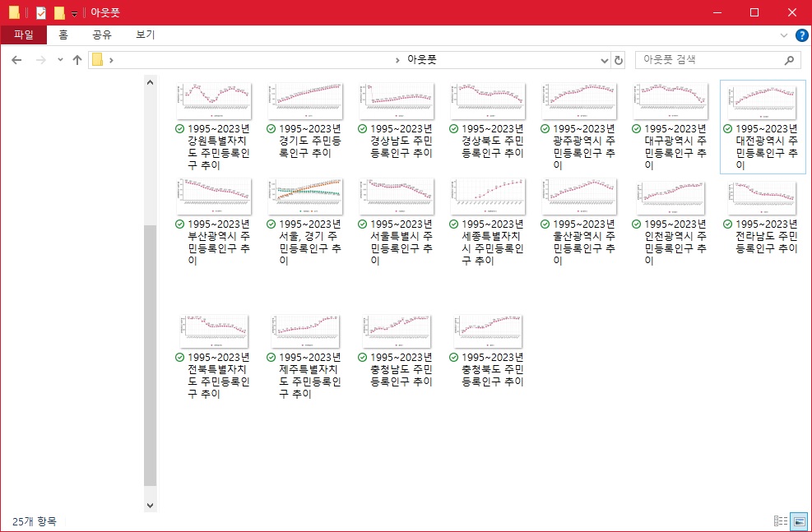Open Help with the blue question mark icon

[801, 35]
